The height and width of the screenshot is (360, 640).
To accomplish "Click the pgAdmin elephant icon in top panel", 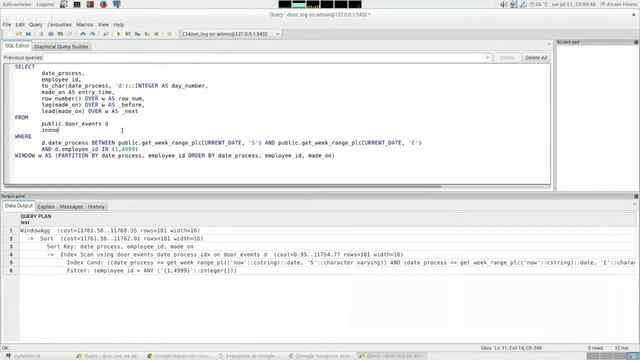I will 117,4.
